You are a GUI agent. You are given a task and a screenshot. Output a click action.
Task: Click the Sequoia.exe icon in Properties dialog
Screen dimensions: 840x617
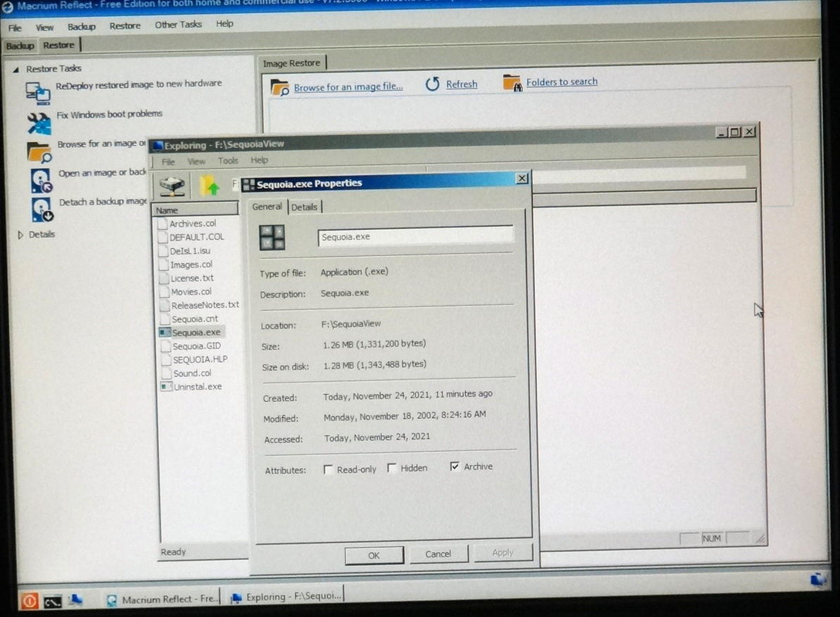[x=272, y=238]
